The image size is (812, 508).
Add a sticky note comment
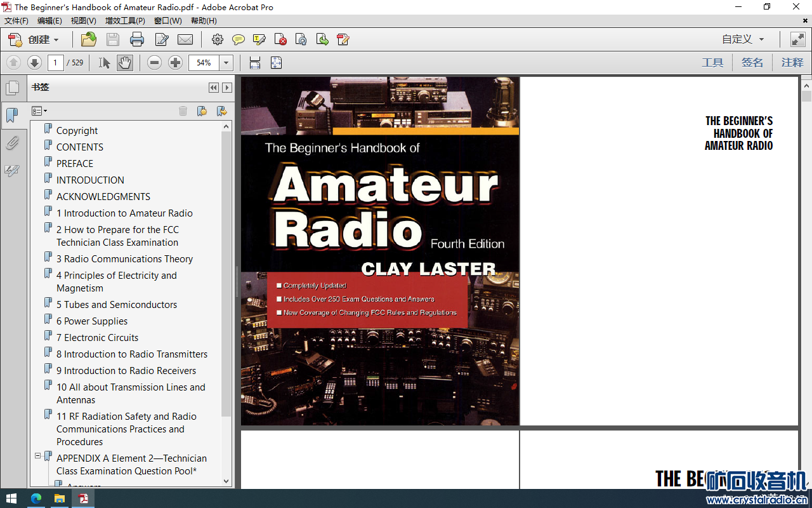(239, 39)
